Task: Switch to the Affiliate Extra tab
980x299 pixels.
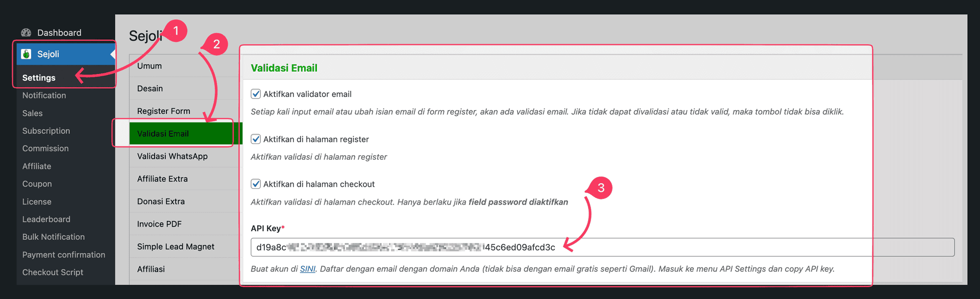Action: pyautogui.click(x=184, y=179)
